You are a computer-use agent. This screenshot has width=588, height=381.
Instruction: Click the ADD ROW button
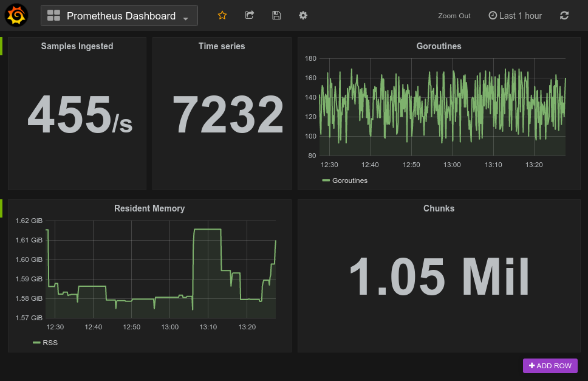[x=550, y=365]
